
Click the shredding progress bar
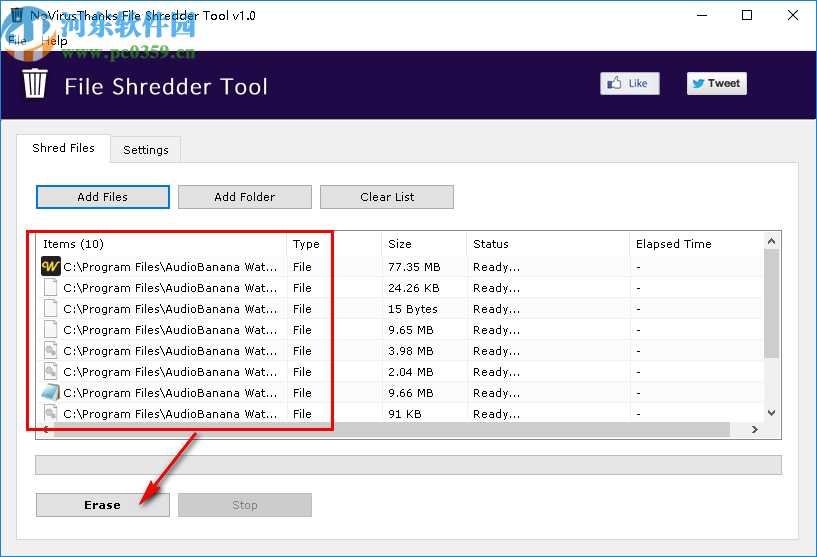(x=408, y=465)
